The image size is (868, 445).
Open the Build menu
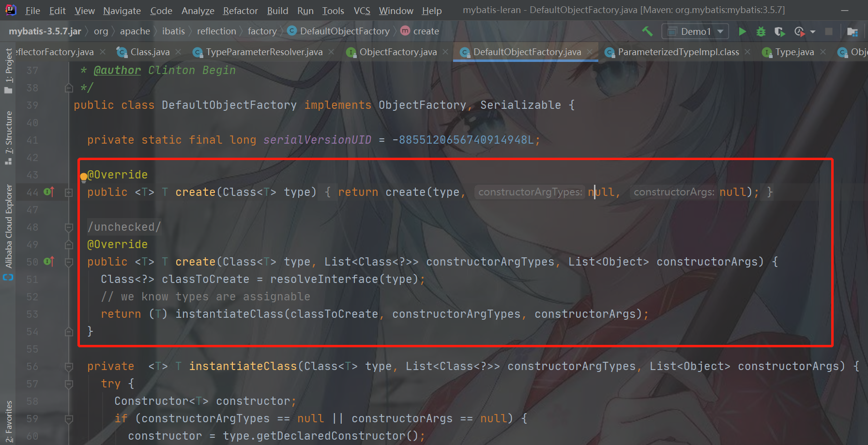[x=277, y=11]
